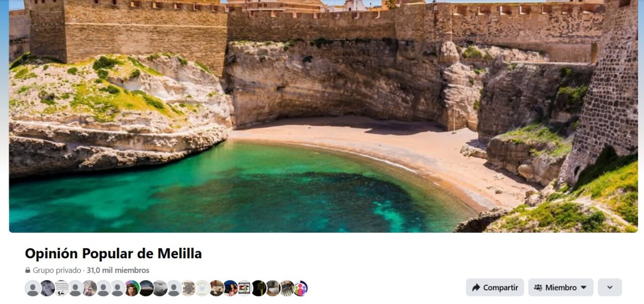Click the white heart logo member avatar
Screen dimensions: 644x304
(x=202, y=288)
